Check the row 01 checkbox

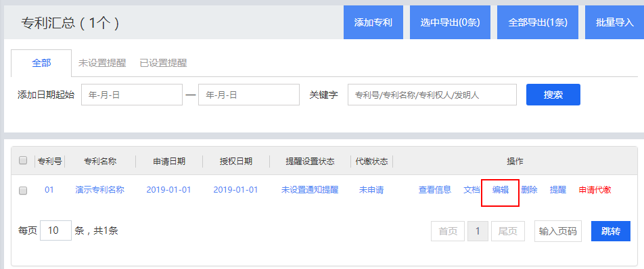pos(23,191)
